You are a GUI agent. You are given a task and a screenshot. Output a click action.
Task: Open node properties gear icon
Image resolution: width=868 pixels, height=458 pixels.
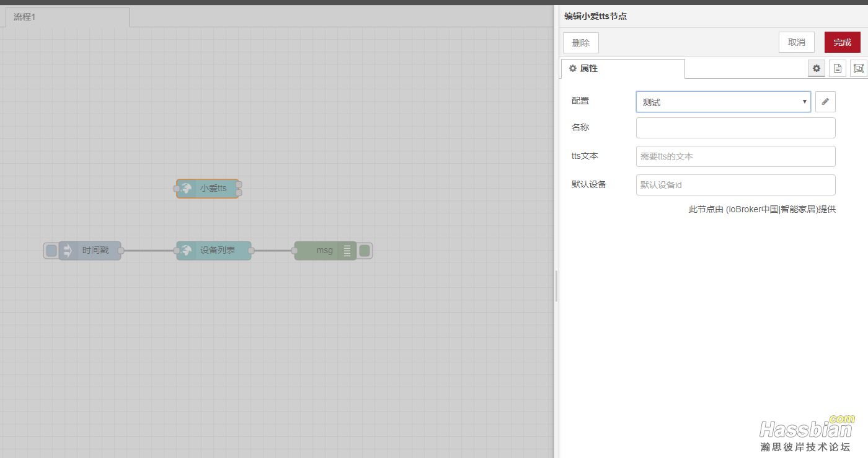pyautogui.click(x=817, y=68)
